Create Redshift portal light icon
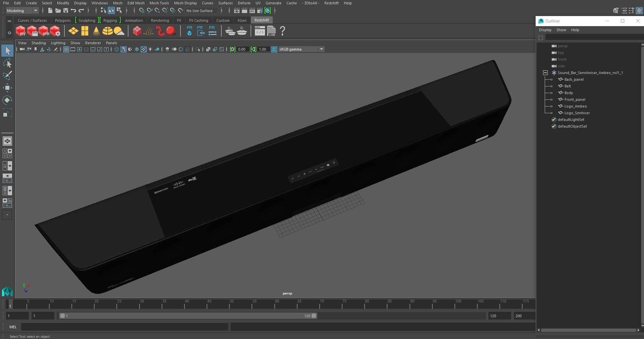The width and height of the screenshot is (644, 339). [x=85, y=31]
